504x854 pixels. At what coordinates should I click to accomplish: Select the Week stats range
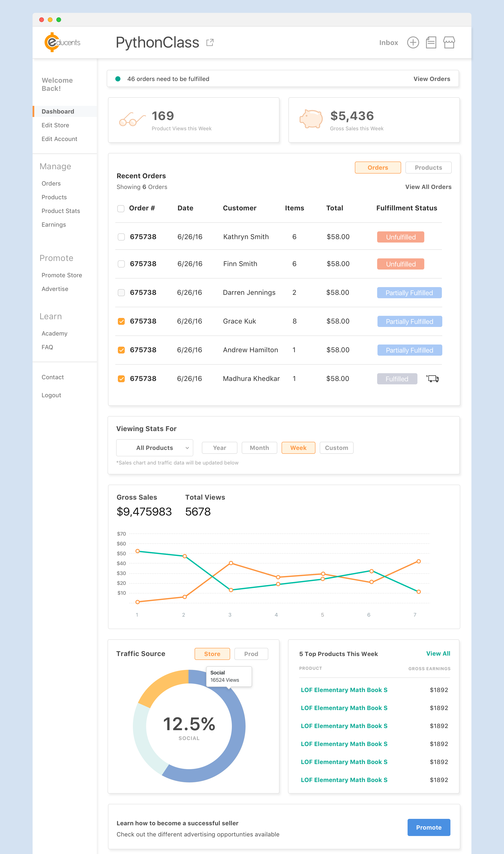[x=298, y=448]
